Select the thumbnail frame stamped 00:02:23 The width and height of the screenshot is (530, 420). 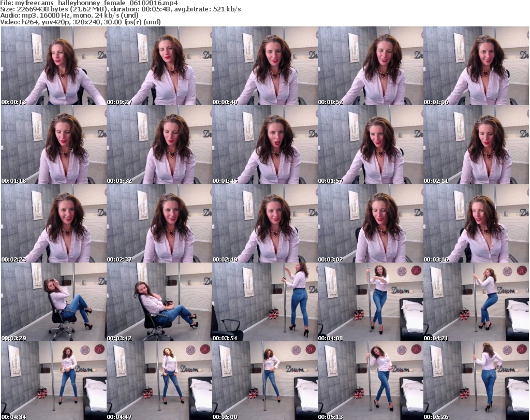click(54, 223)
